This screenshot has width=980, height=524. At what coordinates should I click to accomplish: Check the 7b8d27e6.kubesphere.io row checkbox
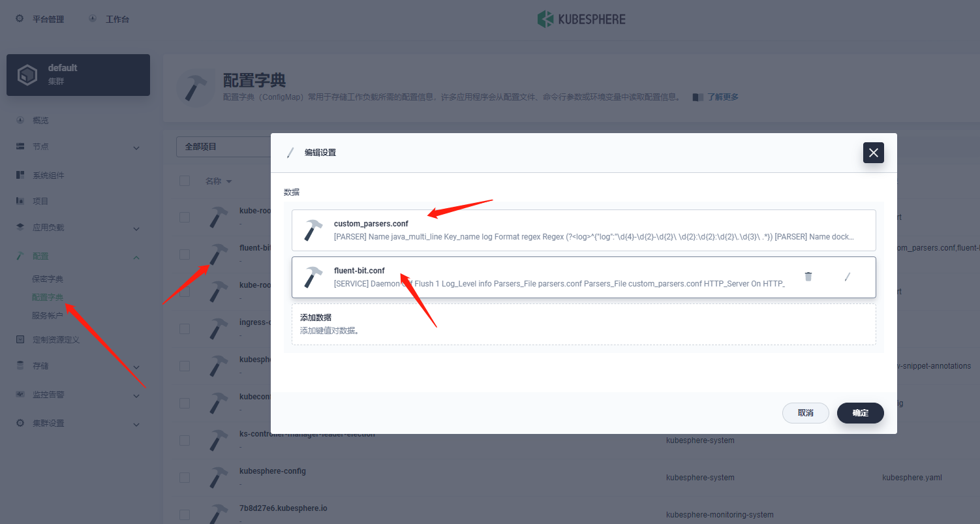(x=185, y=515)
